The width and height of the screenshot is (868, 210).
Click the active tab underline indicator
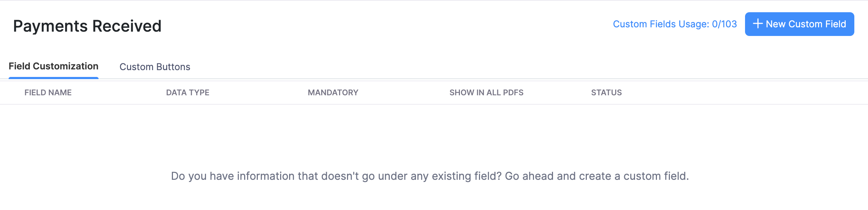click(x=53, y=78)
